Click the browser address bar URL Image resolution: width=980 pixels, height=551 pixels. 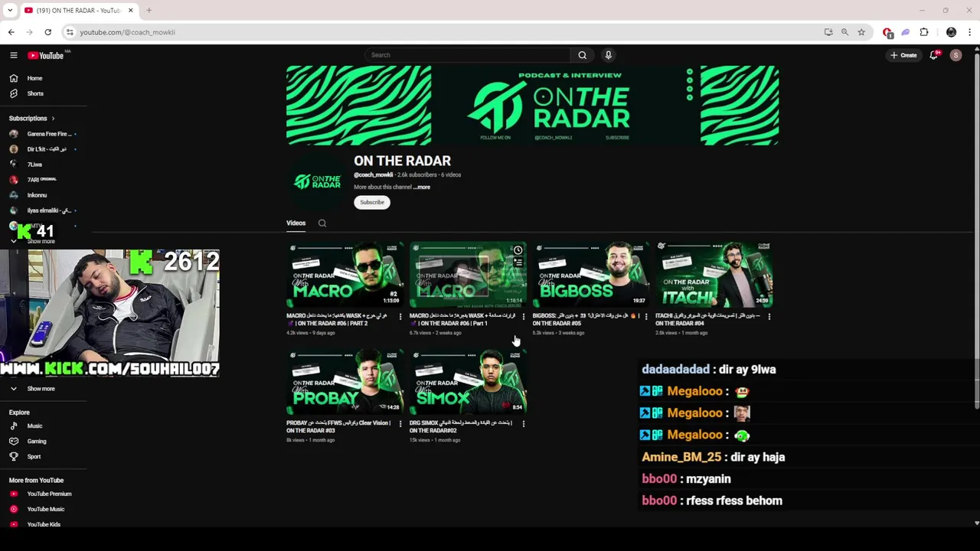[127, 32]
